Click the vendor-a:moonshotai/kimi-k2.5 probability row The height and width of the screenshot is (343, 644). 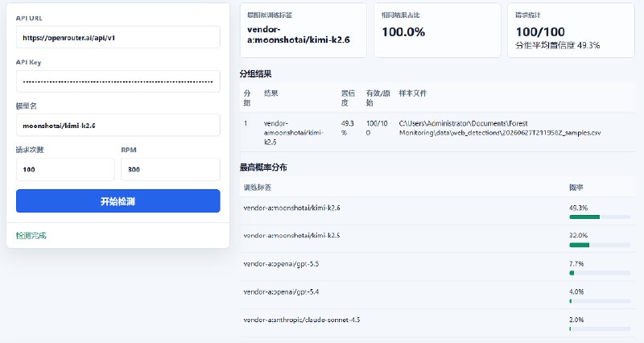tap(437, 239)
